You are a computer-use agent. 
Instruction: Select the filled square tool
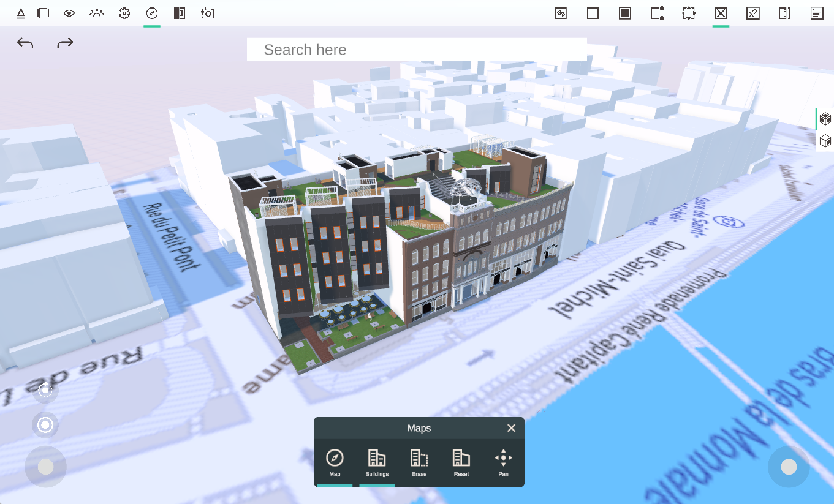pos(625,13)
